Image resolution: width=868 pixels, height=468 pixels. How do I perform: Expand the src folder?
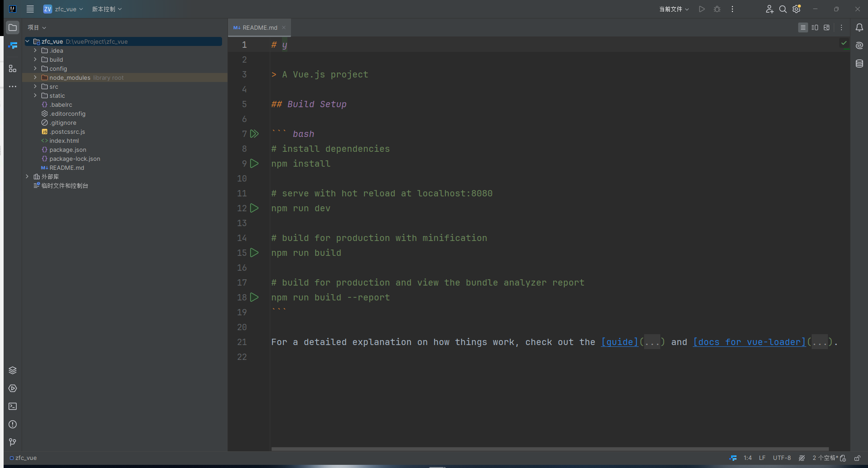coord(35,86)
